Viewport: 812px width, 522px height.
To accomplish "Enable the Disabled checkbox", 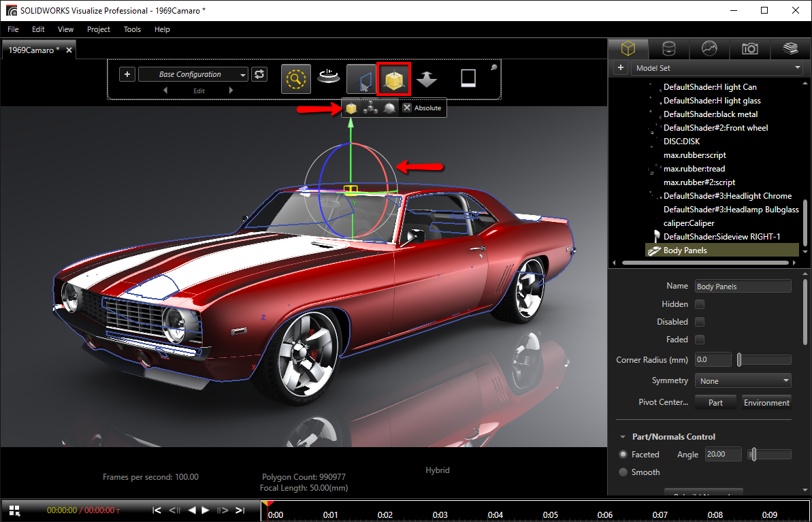I will tap(699, 322).
